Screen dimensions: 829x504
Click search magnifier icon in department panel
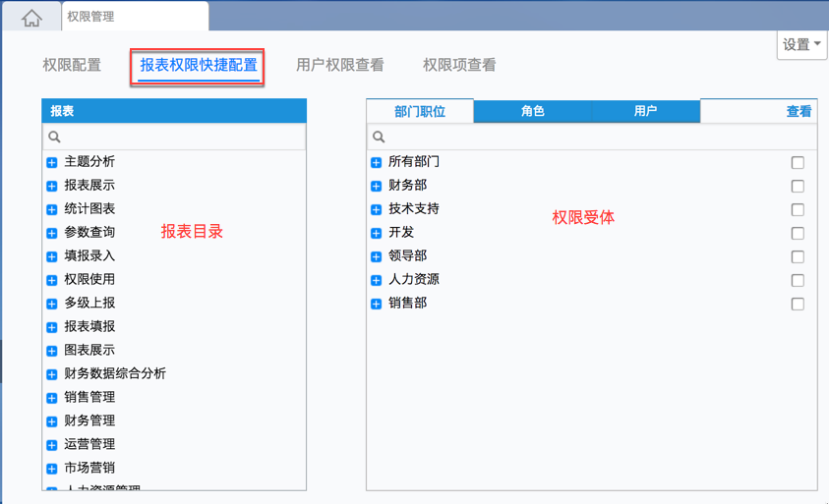click(x=379, y=137)
